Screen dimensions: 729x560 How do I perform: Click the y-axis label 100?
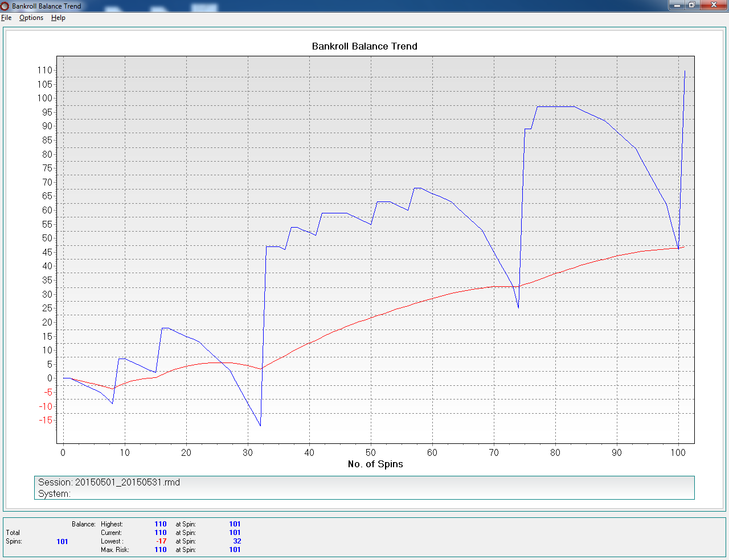44,98
